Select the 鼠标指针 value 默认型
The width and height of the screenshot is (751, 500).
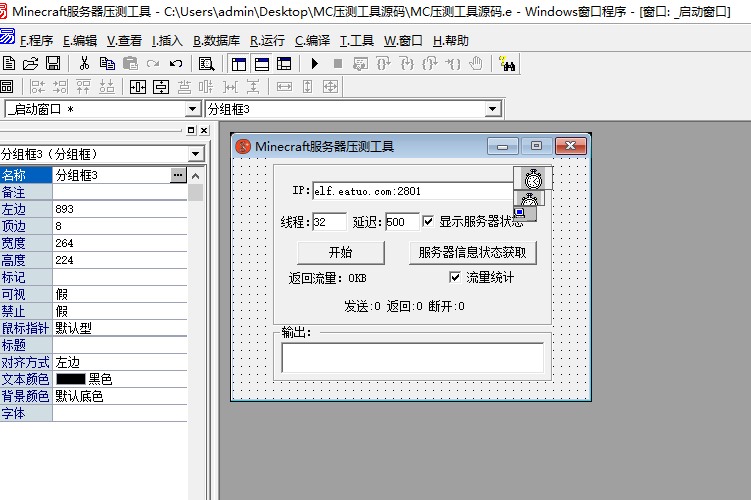pos(120,328)
